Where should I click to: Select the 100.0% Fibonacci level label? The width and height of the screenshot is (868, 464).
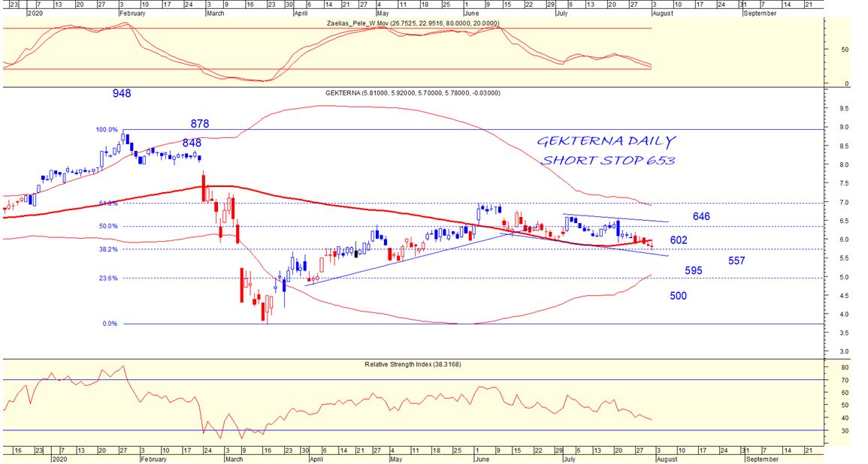[107, 130]
